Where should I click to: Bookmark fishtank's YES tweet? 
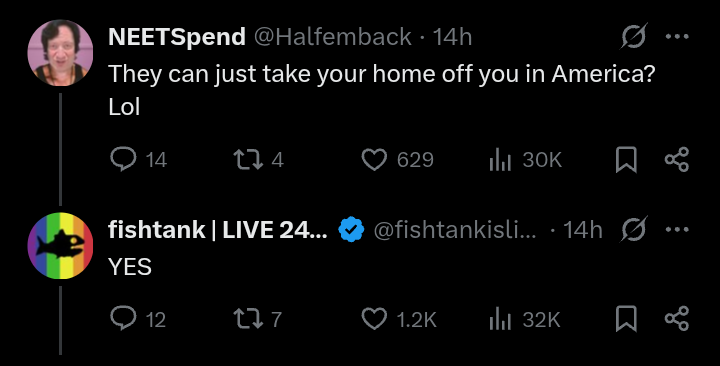pyautogui.click(x=626, y=319)
